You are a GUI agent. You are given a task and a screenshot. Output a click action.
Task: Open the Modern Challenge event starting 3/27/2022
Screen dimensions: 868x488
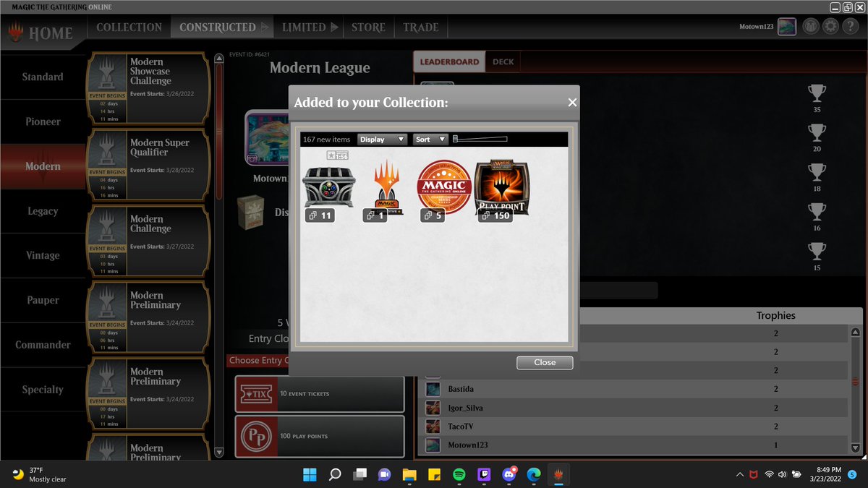[x=149, y=242]
